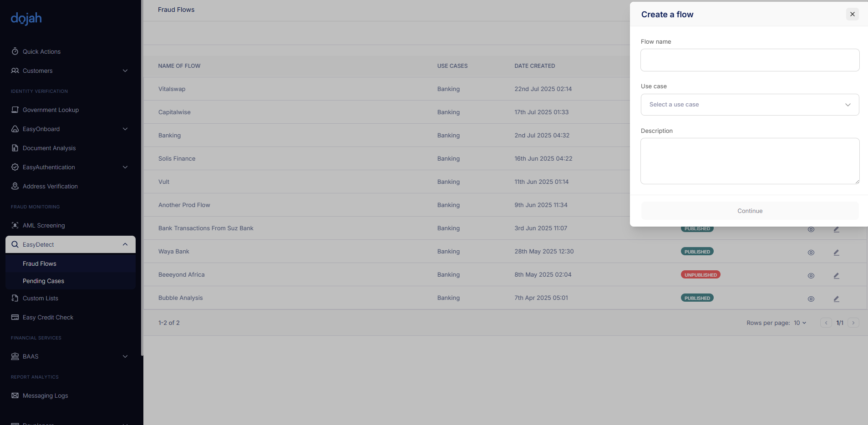Screen dimensions: 868x425
Task: Edit the Bubble Analysis flow pencil icon
Action: point(836,299)
